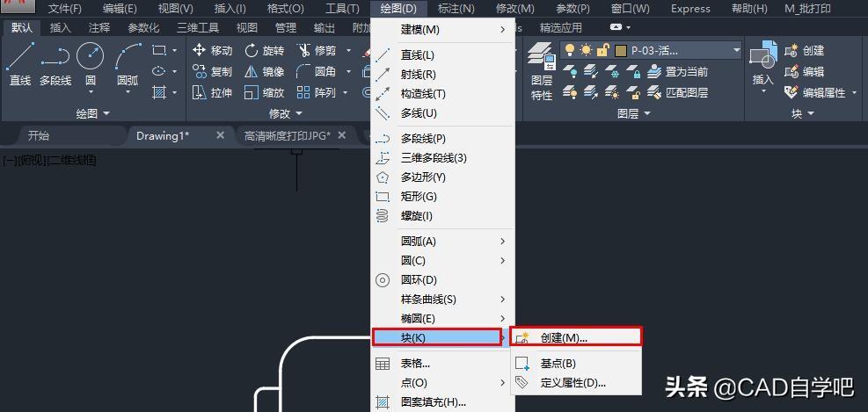
Task: Select the 直线 line tool in the ribbon
Action: coord(20,63)
